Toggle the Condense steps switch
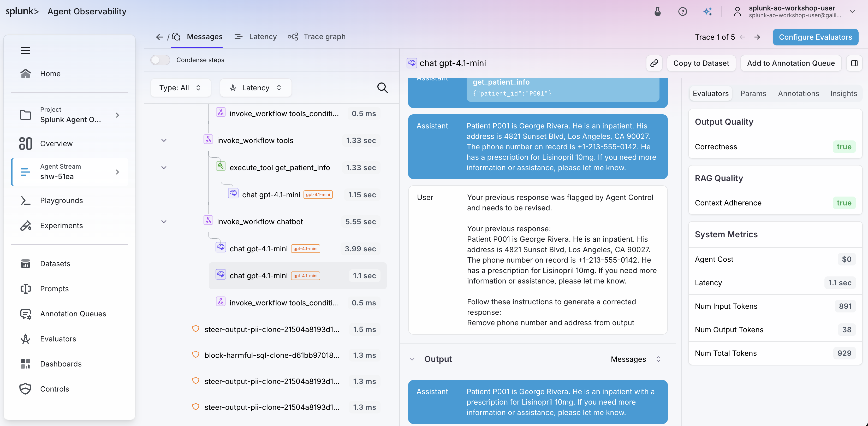This screenshot has width=868, height=426. [160, 60]
